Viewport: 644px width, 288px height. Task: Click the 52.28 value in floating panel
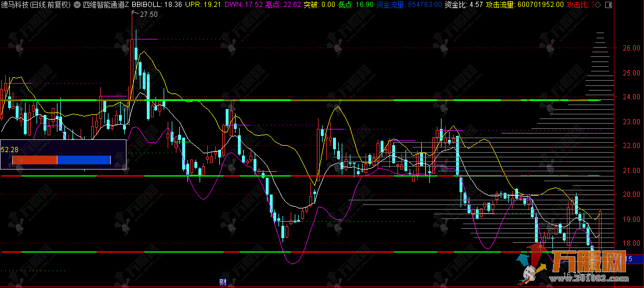click(9, 149)
